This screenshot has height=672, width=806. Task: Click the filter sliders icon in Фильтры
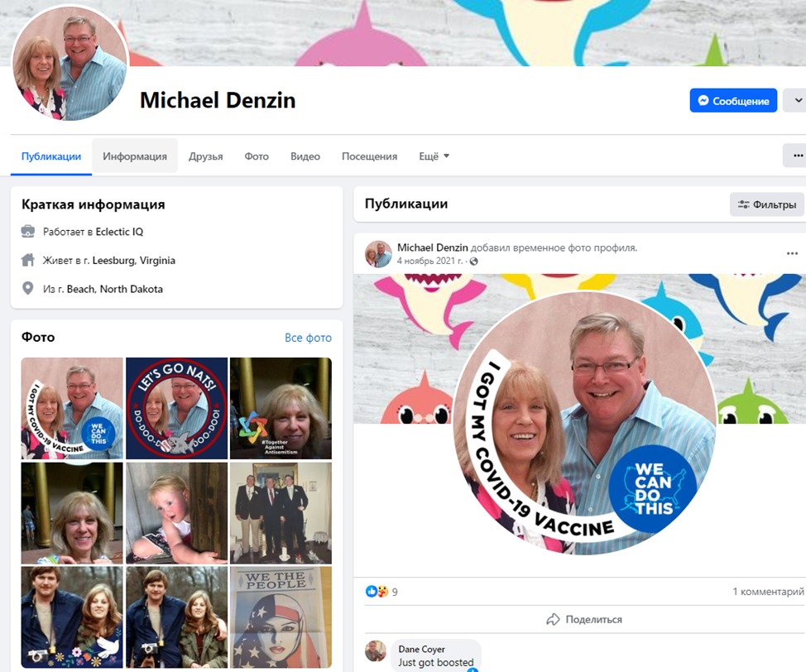coord(743,204)
